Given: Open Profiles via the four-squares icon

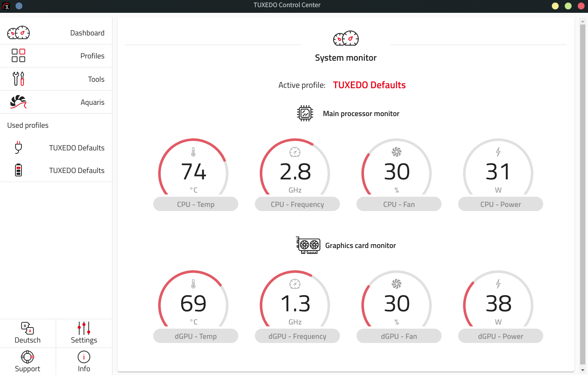Looking at the screenshot, I should (x=18, y=55).
